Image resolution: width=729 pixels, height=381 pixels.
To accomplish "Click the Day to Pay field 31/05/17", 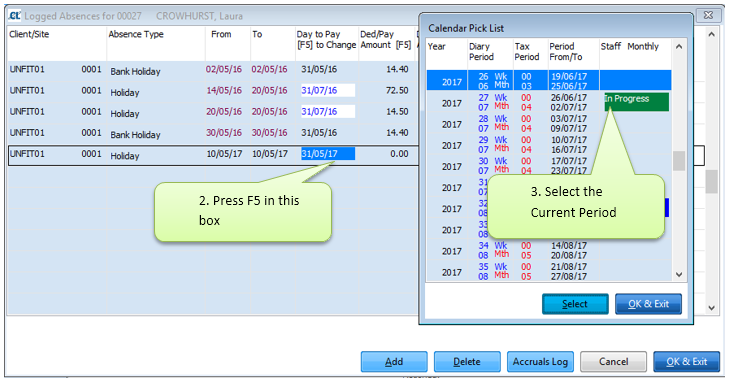I will [328, 154].
